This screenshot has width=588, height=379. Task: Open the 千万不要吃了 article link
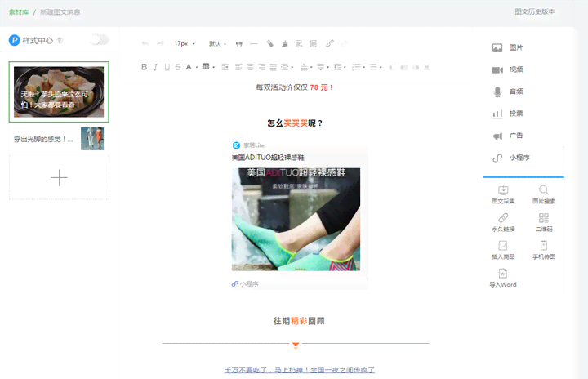click(x=299, y=370)
